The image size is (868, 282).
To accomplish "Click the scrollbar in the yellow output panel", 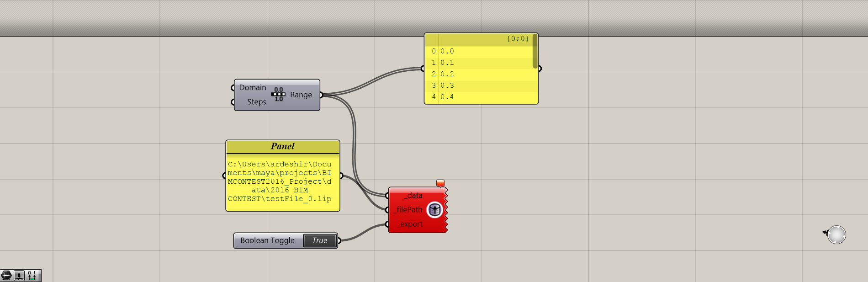I will pos(535,51).
